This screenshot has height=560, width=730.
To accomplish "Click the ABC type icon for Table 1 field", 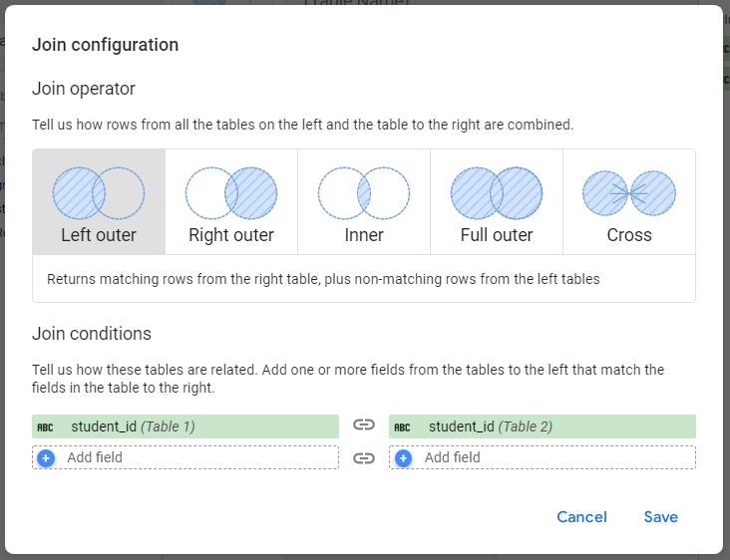I will click(46, 427).
